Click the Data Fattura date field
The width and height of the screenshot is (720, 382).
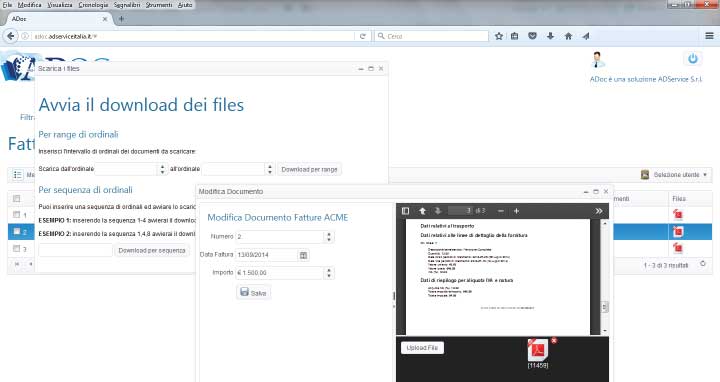coord(267,255)
